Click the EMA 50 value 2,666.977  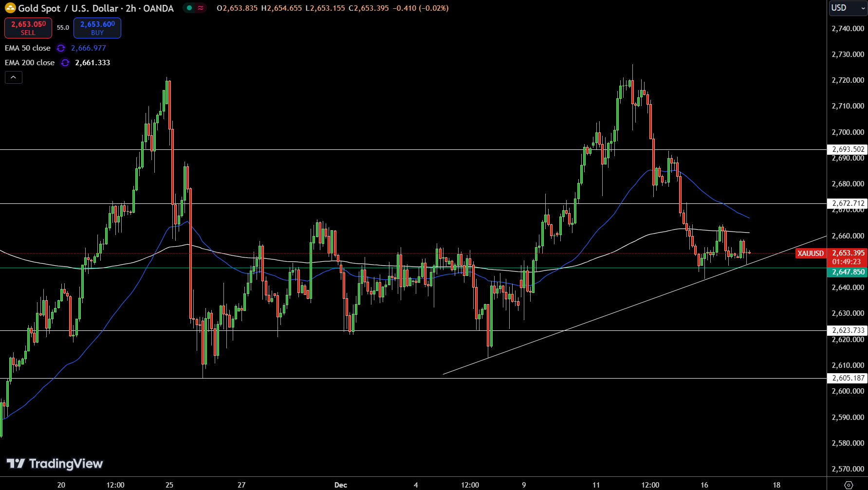coord(89,48)
